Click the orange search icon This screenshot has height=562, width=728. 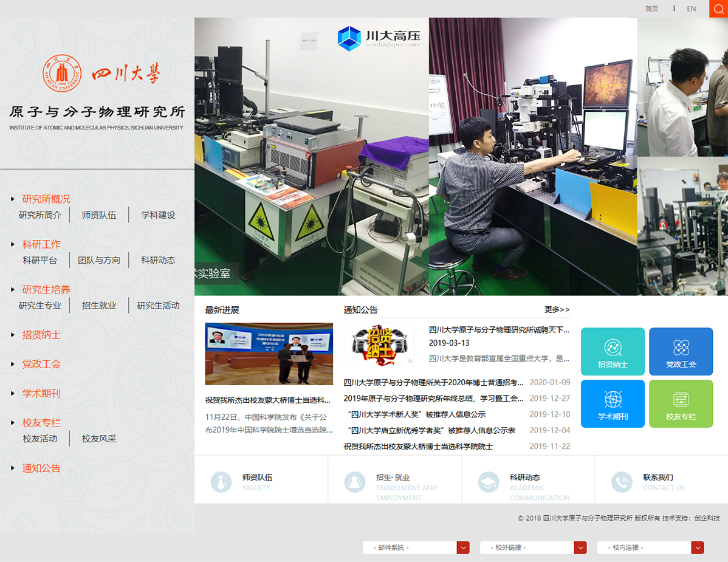click(718, 9)
